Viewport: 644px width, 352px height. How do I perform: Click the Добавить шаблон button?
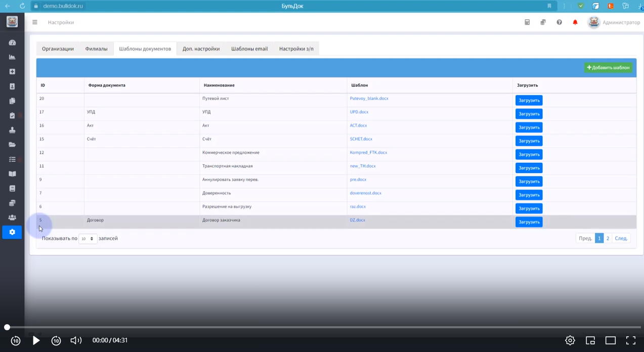click(608, 67)
